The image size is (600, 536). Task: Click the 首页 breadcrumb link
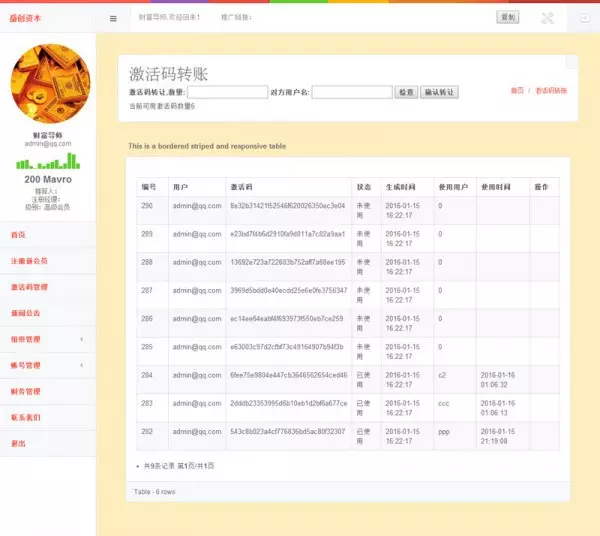(517, 91)
